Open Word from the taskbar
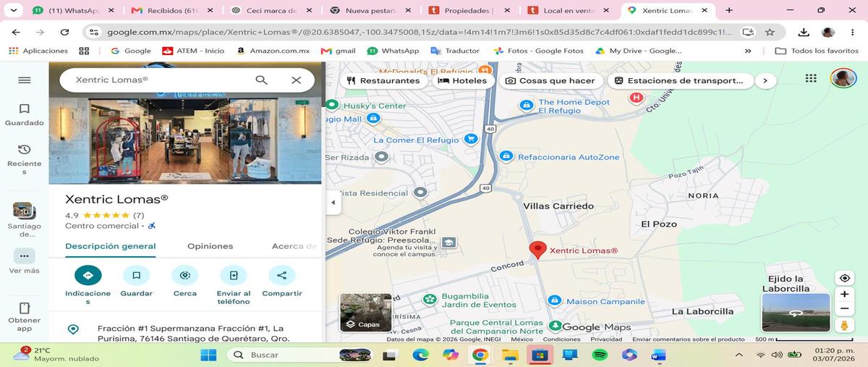 (x=658, y=355)
